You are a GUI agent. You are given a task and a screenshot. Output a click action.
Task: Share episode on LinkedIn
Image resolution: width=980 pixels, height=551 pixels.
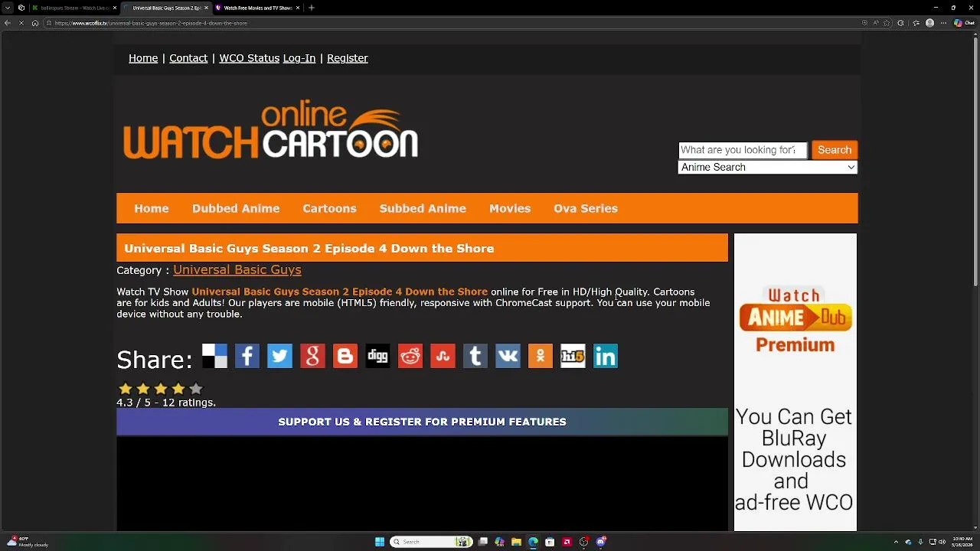pyautogui.click(x=605, y=356)
